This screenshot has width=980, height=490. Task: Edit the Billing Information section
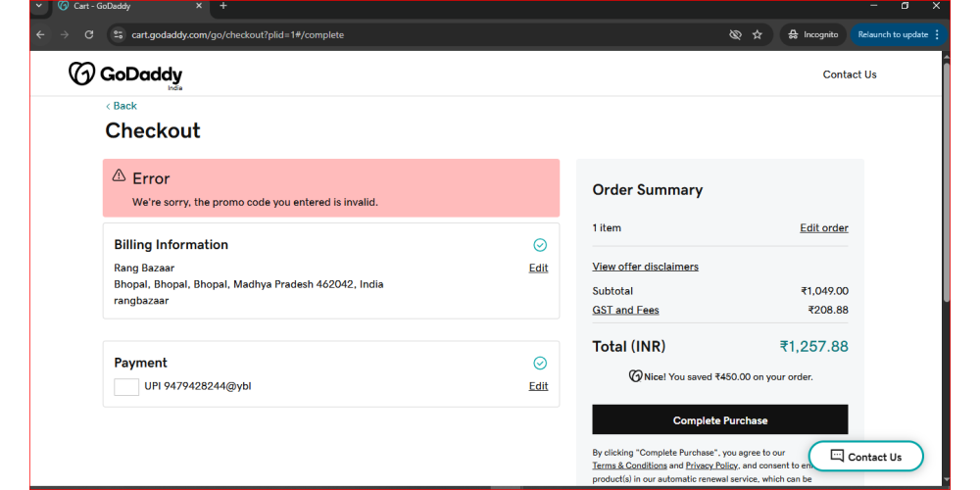point(538,269)
